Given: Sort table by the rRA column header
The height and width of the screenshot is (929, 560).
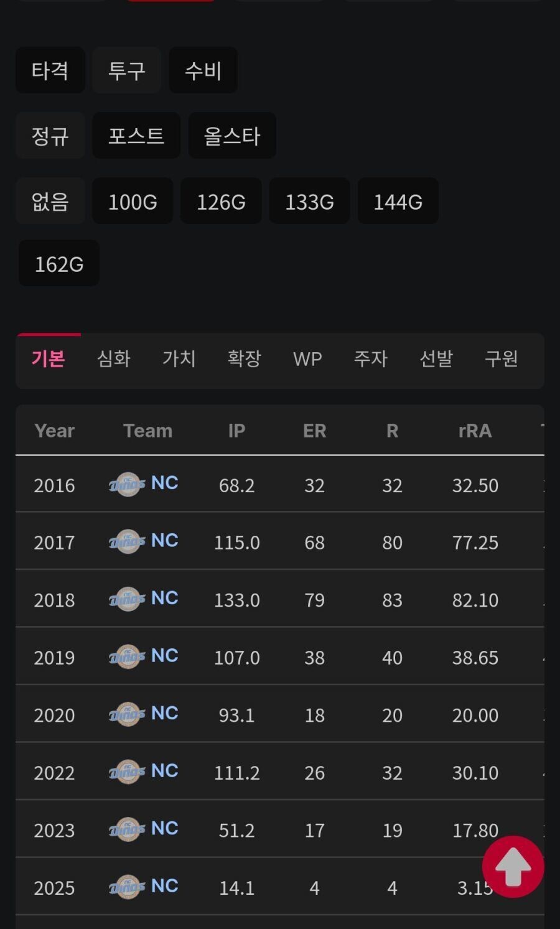Looking at the screenshot, I should [475, 431].
